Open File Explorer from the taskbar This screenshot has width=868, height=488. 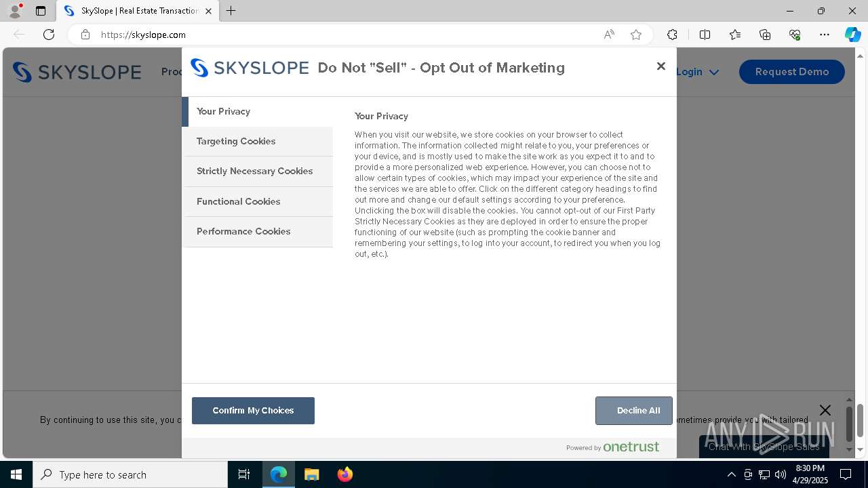coord(312,474)
